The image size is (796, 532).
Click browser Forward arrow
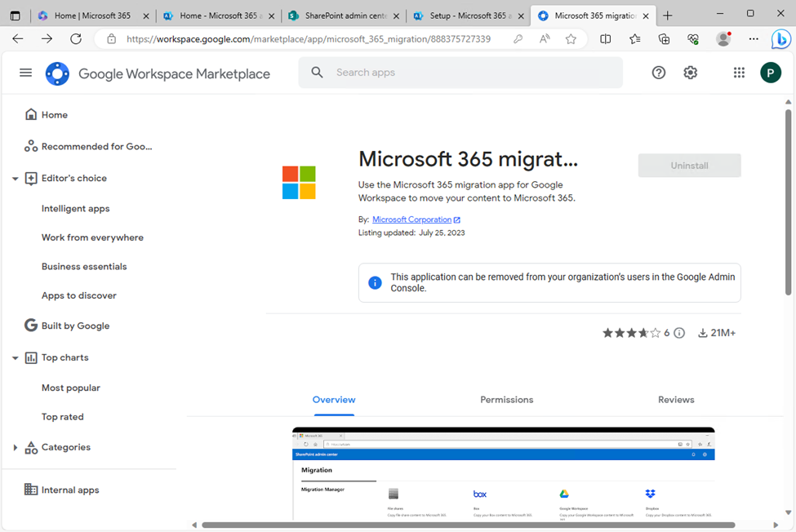coord(47,38)
